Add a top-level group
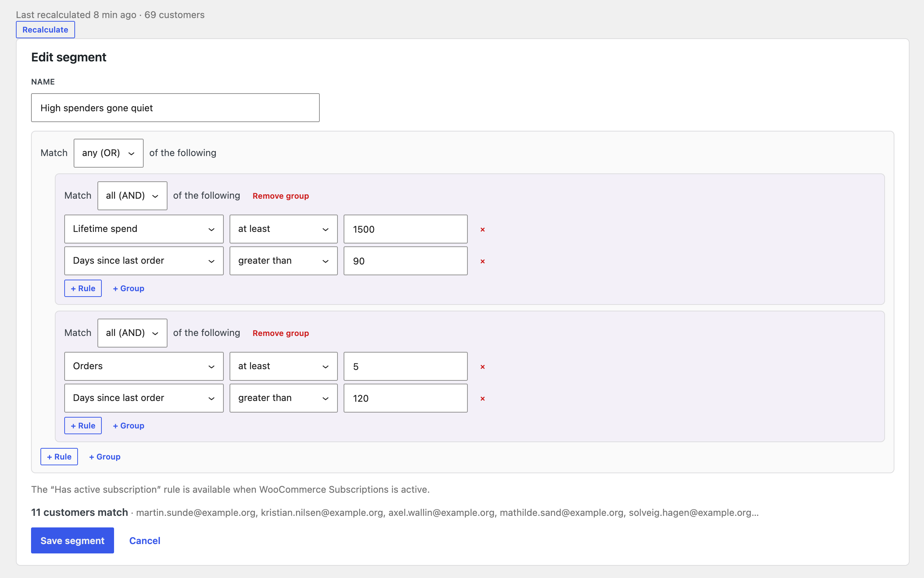The width and height of the screenshot is (924, 578). click(x=105, y=456)
